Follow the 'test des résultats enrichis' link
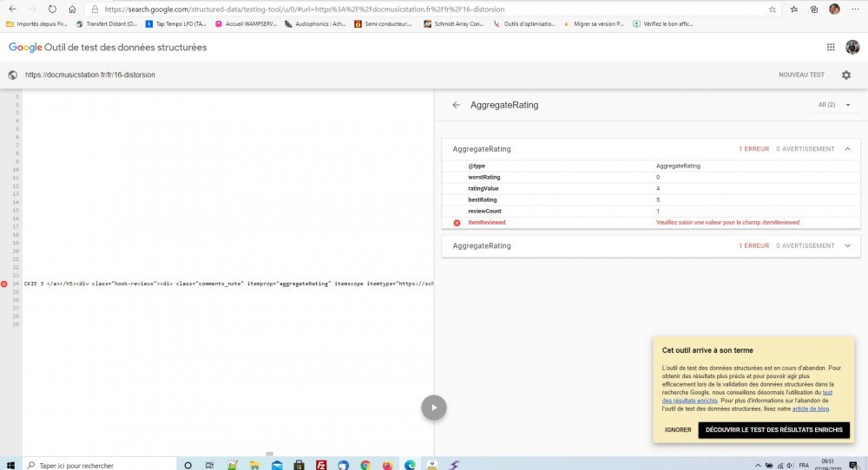Screen dimensions: 868x470 (747, 396)
